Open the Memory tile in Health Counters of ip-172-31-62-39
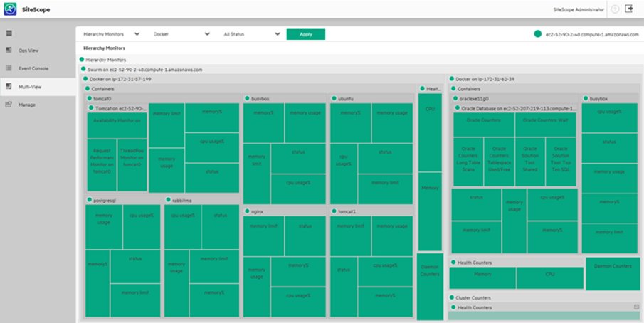Screen dimensions: 644x323 482,278
